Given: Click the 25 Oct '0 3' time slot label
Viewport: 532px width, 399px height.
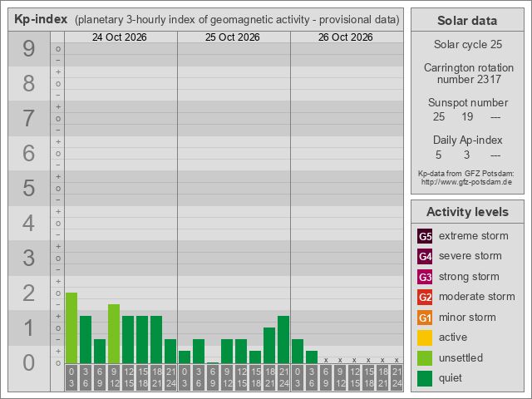Looking at the screenshot, I should tap(185, 377).
